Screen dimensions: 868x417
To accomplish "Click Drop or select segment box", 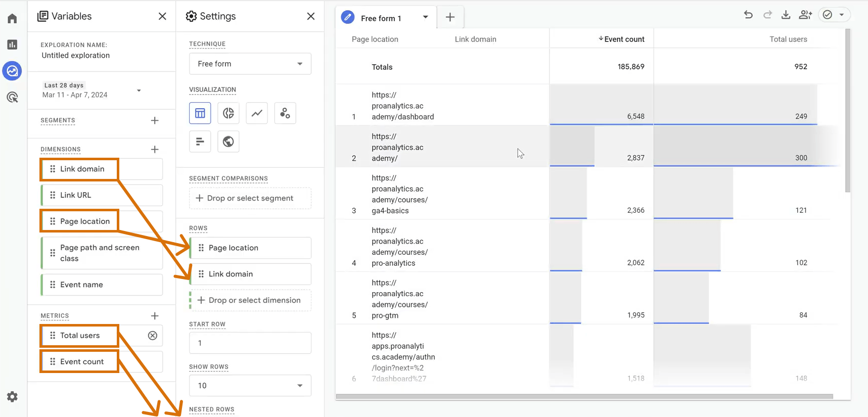I will coord(250,198).
